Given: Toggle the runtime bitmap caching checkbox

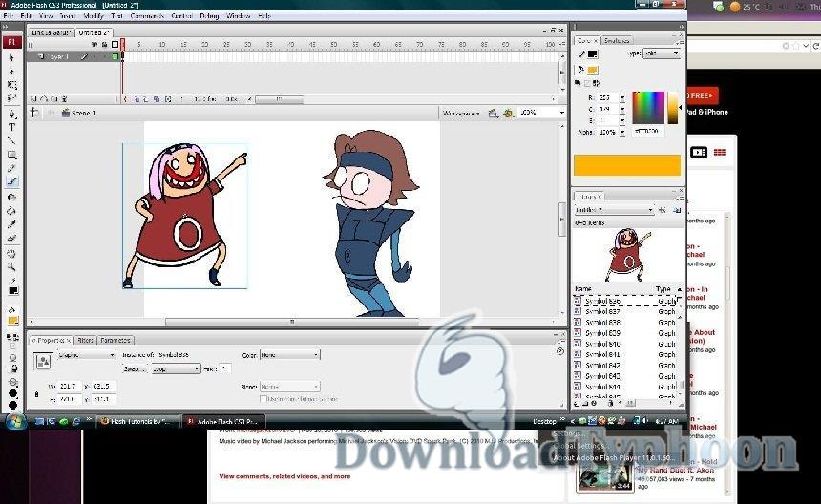Looking at the screenshot, I should pyautogui.click(x=263, y=399).
